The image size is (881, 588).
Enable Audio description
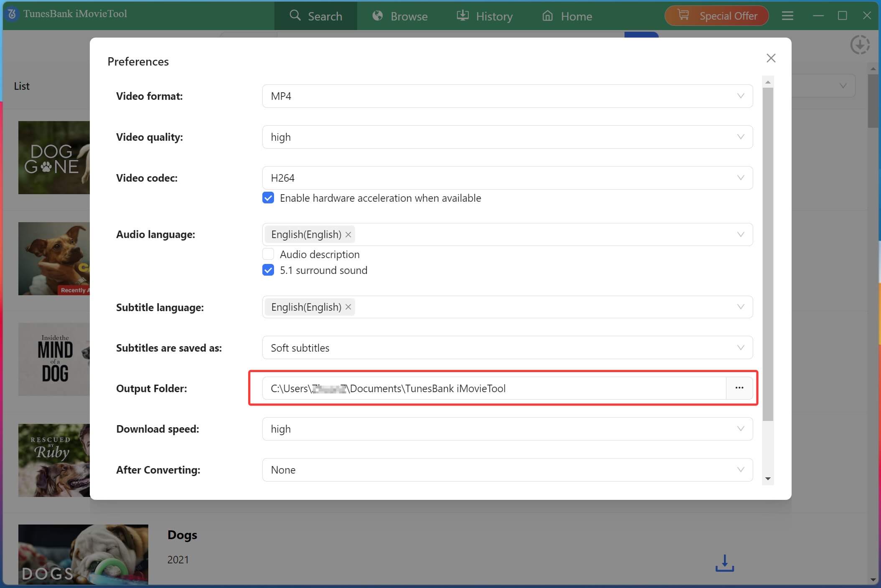268,254
